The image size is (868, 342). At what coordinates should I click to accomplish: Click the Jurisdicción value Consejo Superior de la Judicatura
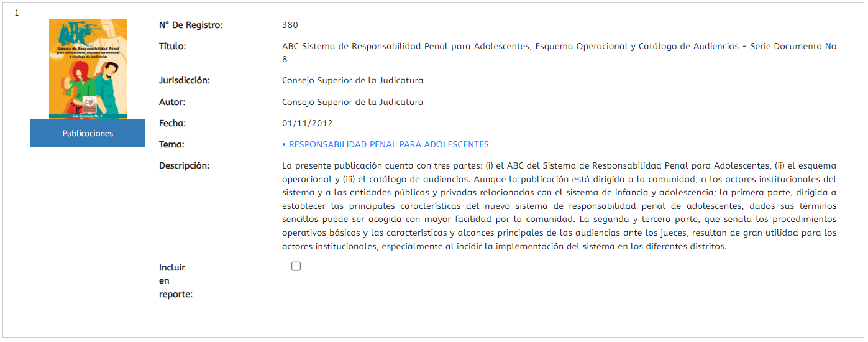pos(352,80)
